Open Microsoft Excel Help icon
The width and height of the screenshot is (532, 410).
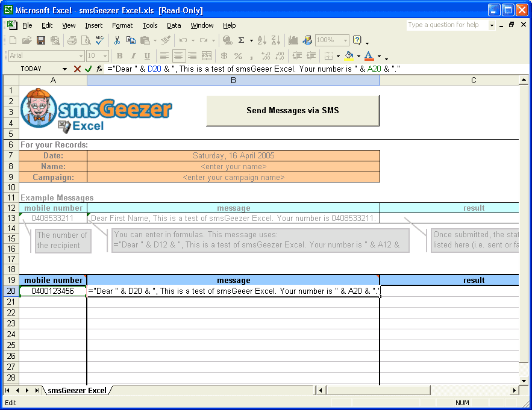click(357, 40)
